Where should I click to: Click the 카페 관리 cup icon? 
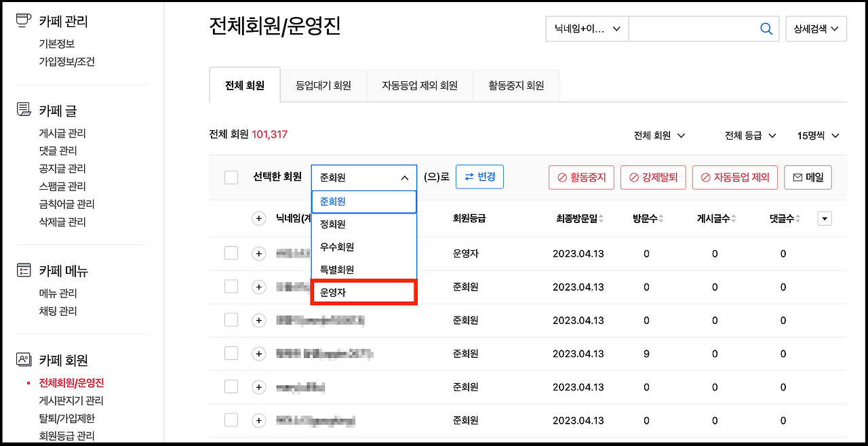[x=24, y=20]
